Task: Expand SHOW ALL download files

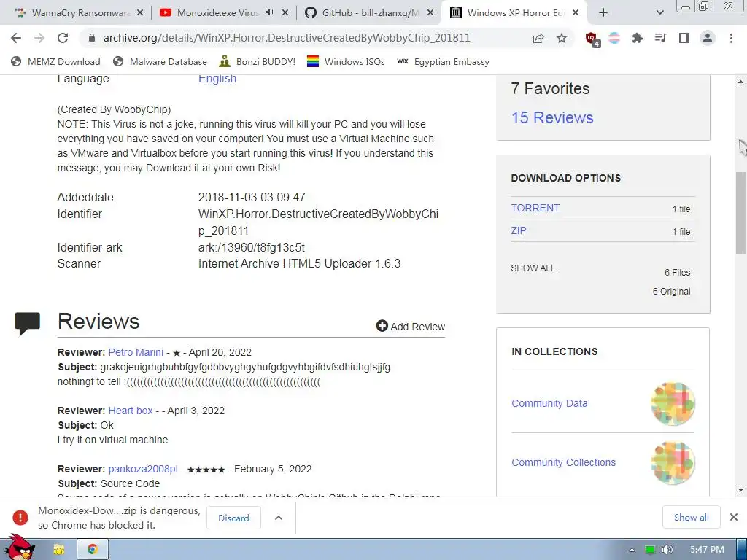Action: coord(533,268)
